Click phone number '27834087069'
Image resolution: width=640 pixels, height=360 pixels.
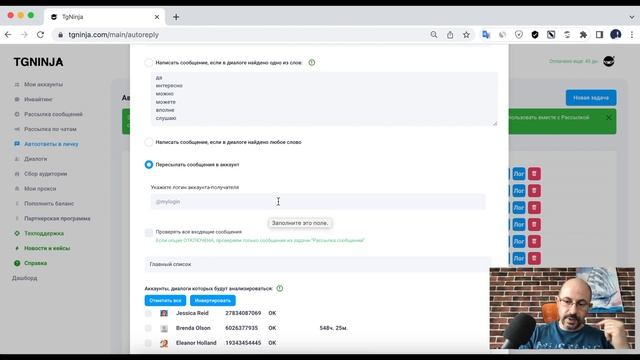[x=243, y=313]
